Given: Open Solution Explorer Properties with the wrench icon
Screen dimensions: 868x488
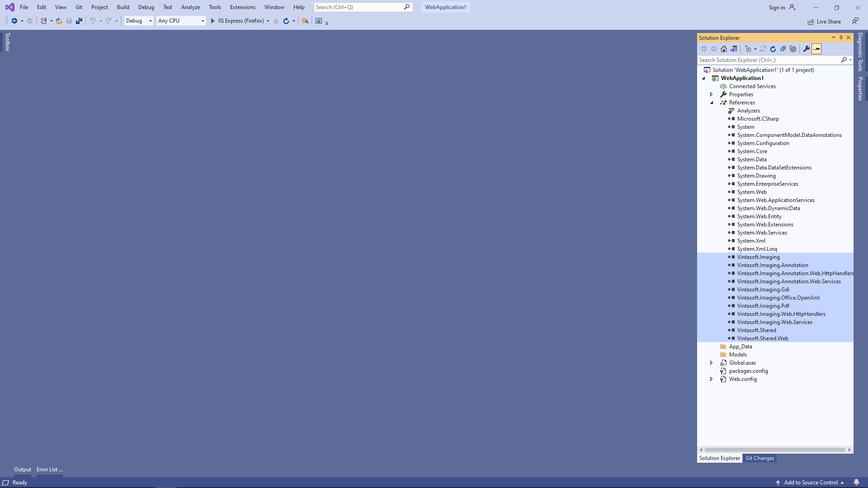Looking at the screenshot, I should 807,49.
